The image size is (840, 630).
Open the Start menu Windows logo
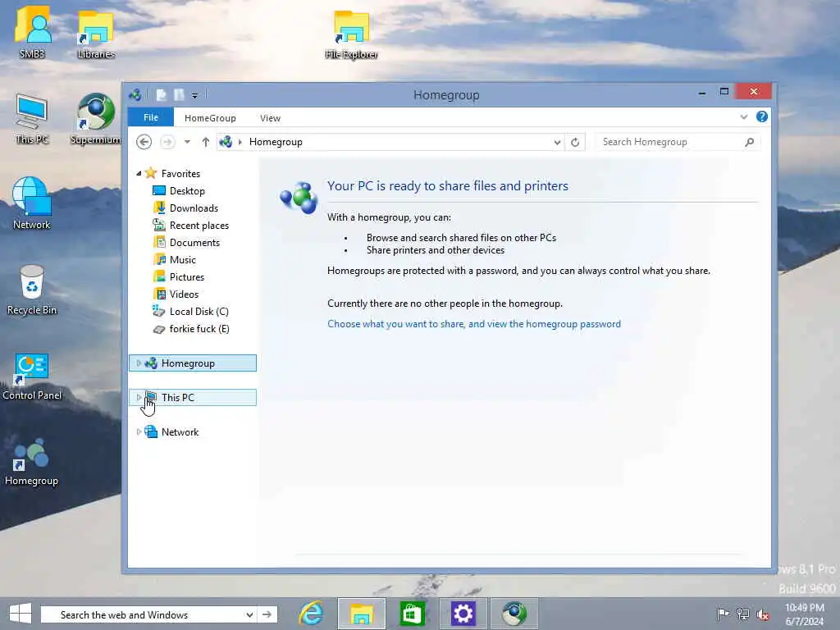[21, 614]
